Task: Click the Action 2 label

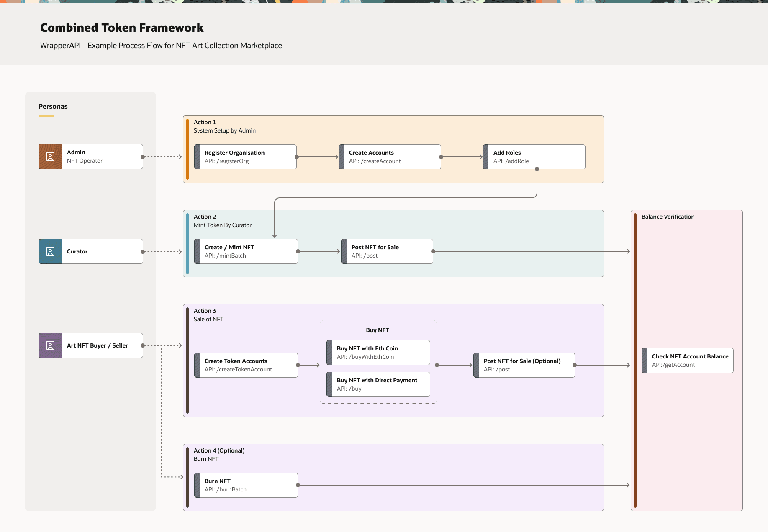Action: 205,217
